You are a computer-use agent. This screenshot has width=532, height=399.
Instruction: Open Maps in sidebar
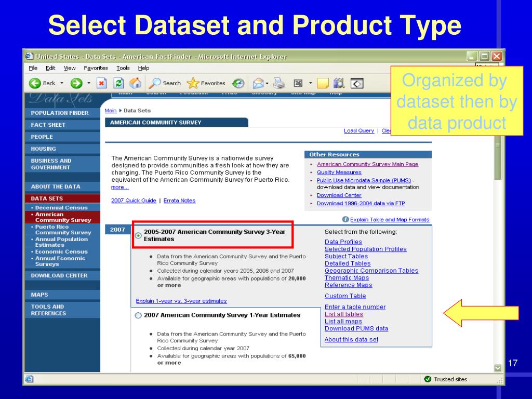coord(62,295)
